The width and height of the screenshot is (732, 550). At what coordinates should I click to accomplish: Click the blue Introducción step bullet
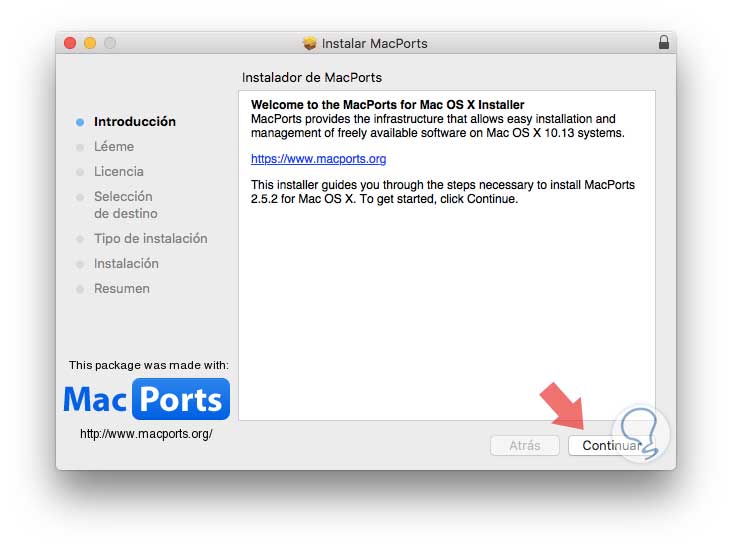80,122
